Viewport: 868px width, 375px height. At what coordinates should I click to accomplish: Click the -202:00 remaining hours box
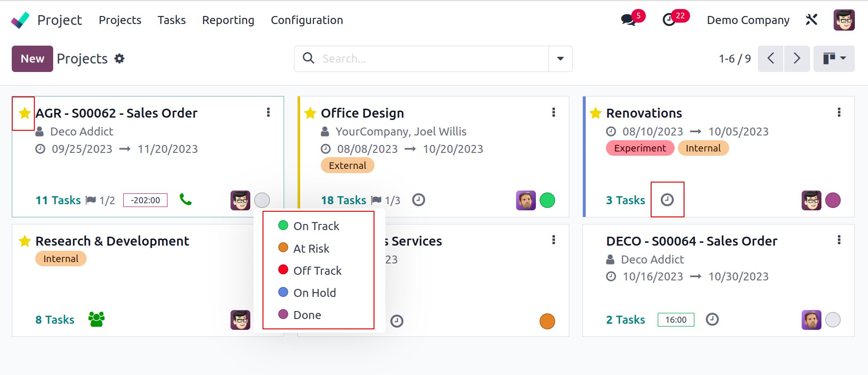point(145,200)
